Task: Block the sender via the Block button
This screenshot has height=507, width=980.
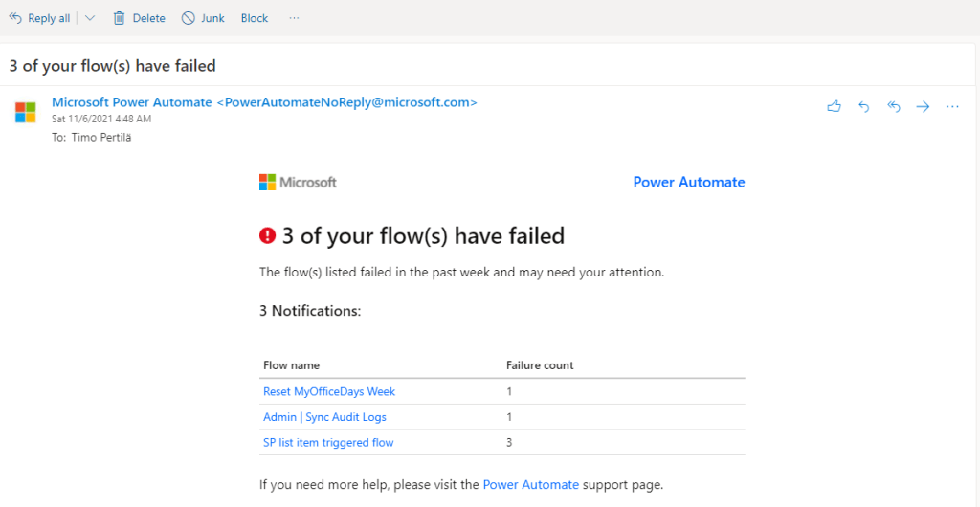Action: (x=255, y=18)
